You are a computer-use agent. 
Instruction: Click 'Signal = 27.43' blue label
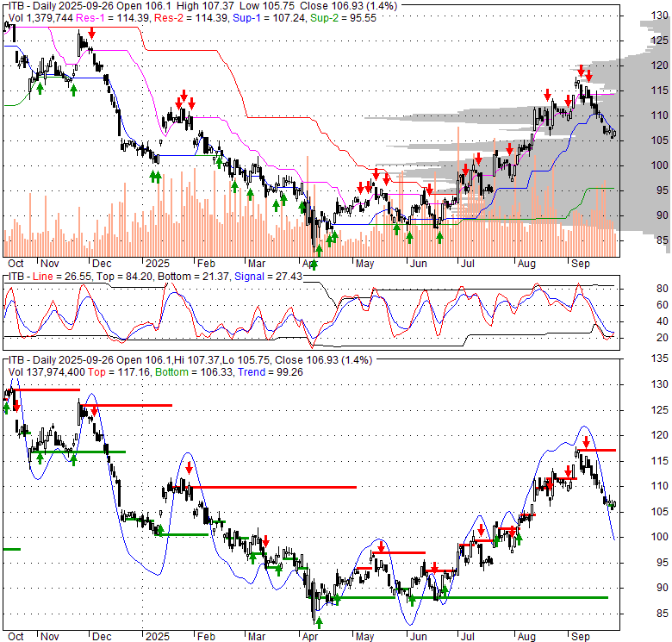[268, 277]
